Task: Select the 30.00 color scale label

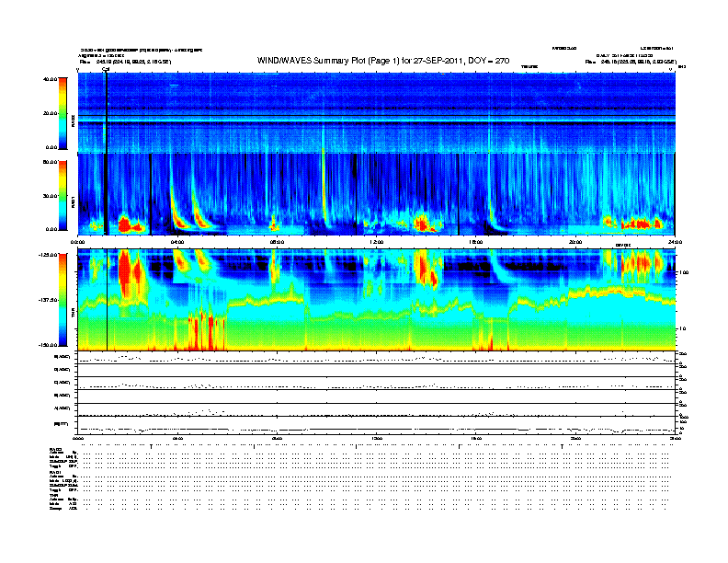Action: 50,196
